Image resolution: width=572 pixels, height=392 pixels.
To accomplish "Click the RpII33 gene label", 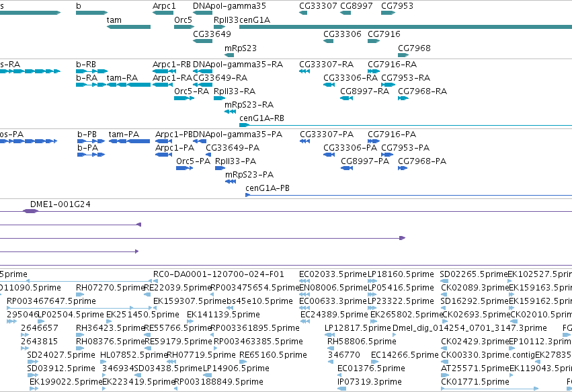I will click(x=226, y=20).
